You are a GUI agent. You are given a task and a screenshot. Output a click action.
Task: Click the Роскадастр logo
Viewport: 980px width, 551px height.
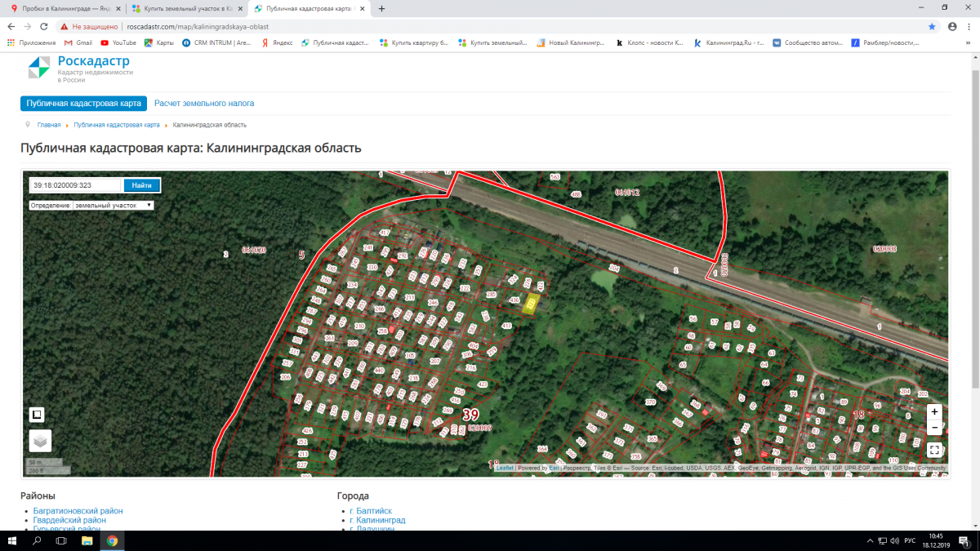(x=39, y=68)
